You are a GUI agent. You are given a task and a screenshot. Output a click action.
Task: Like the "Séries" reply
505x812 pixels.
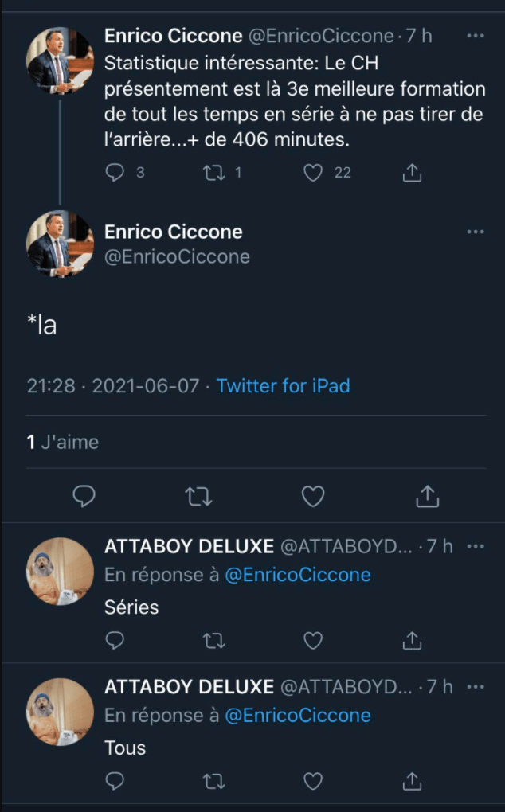314,640
